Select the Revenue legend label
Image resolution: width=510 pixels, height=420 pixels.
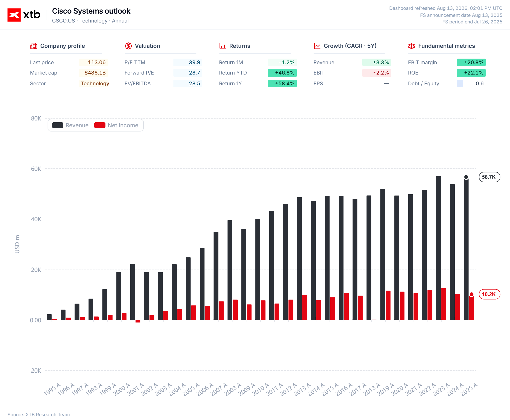click(77, 125)
